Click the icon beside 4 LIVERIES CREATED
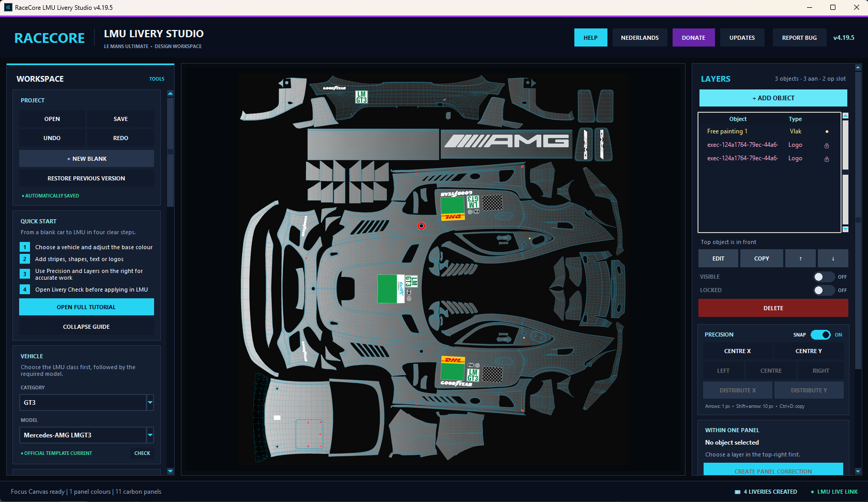This screenshot has width=868, height=502. coord(738,492)
